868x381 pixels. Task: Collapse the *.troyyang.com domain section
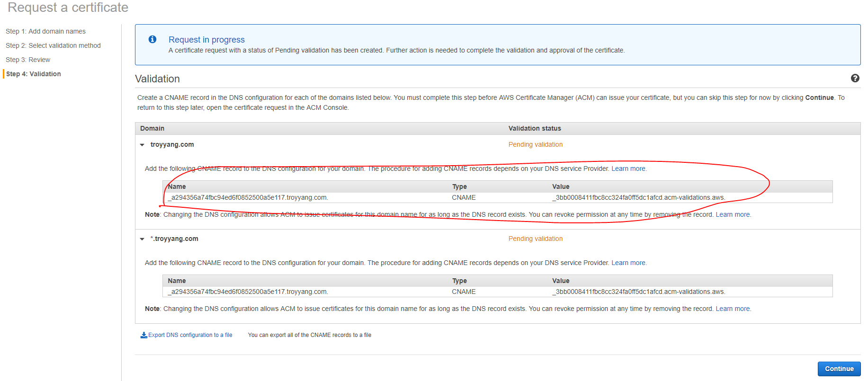point(142,239)
